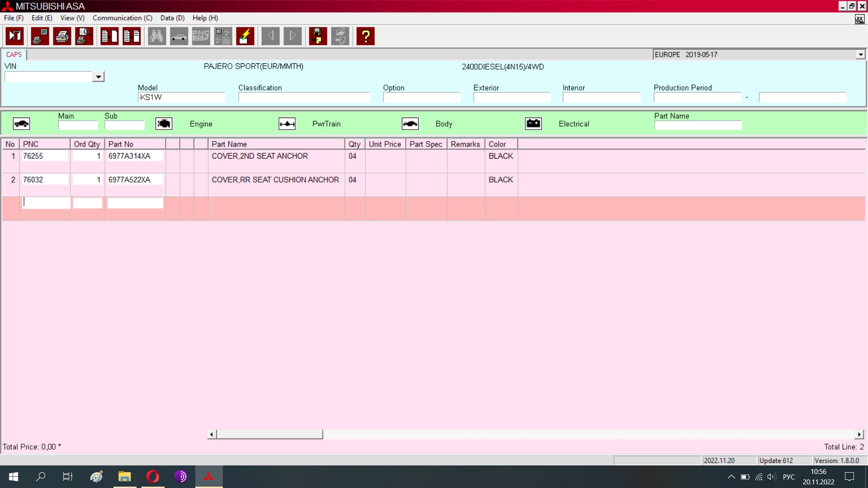Open the Communication (C) menu

click(x=123, y=18)
